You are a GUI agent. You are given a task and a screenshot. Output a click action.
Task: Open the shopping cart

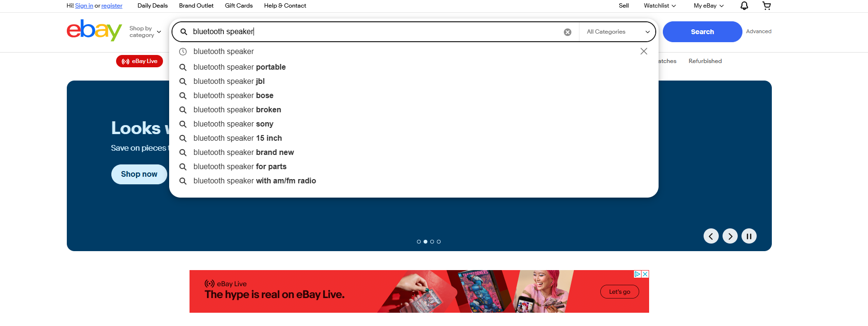tap(767, 6)
